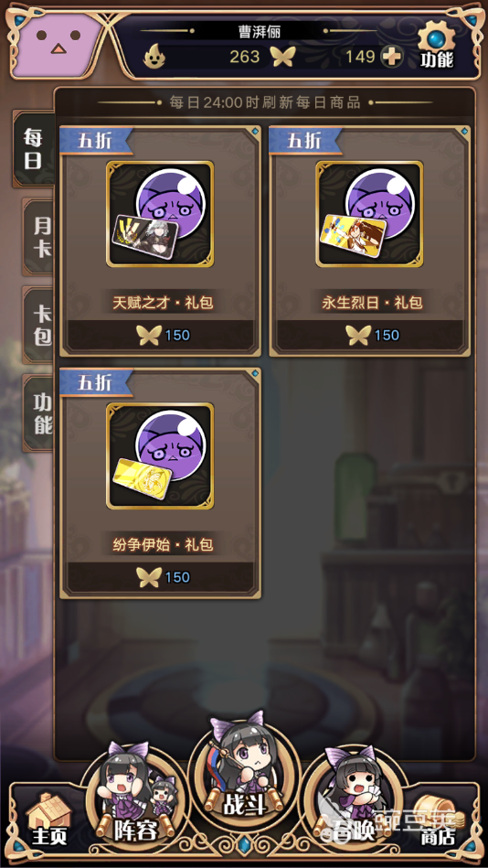Tap the pink player avatar icon
488x868 pixels.
[57, 45]
